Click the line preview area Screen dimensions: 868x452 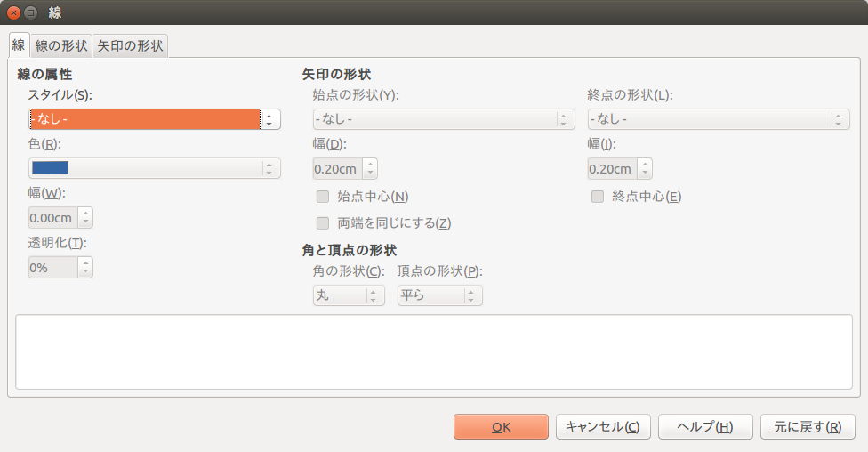click(x=434, y=351)
